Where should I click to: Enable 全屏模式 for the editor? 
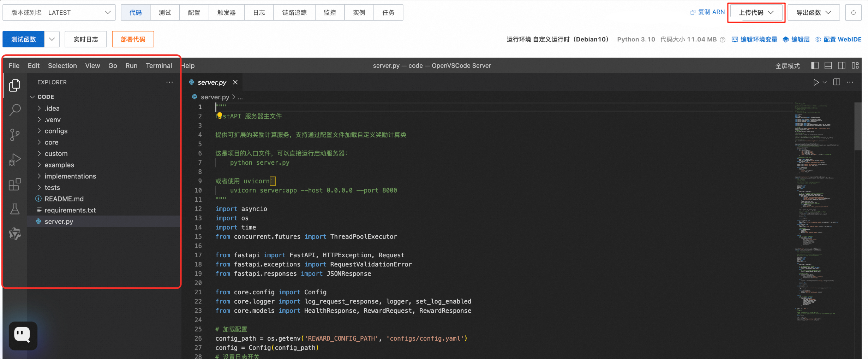click(x=788, y=66)
